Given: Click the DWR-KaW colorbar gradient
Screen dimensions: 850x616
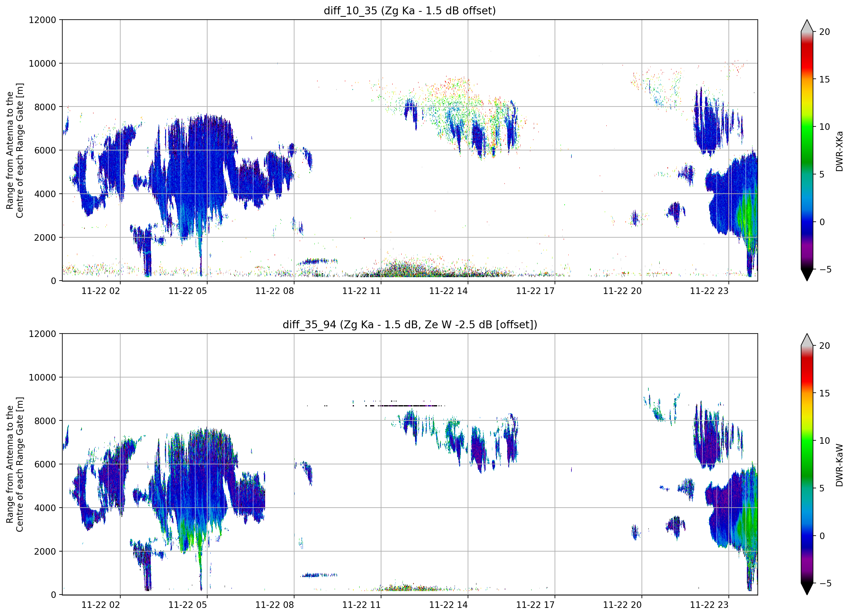Looking at the screenshot, I should pyautogui.click(x=807, y=464).
